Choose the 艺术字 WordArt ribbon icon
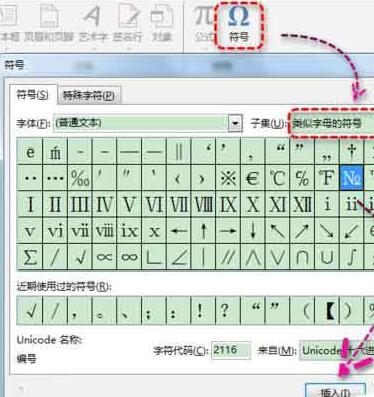This screenshot has width=374, height=397. (x=93, y=24)
